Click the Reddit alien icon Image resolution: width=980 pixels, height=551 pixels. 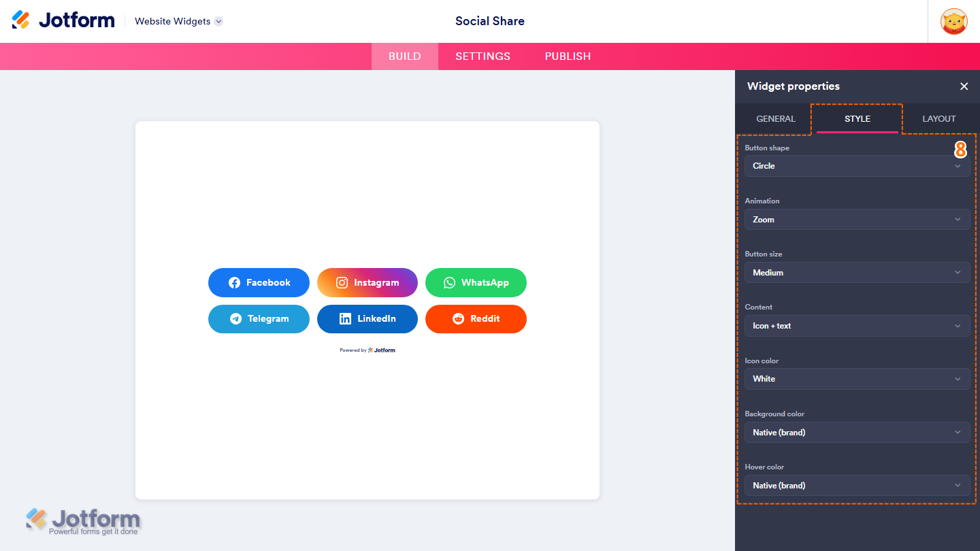click(x=458, y=319)
